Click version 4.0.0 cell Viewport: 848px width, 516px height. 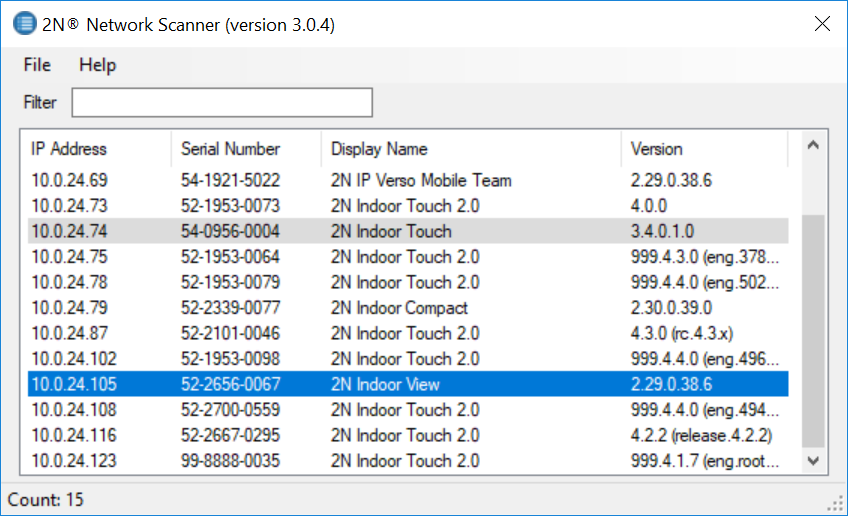pos(649,206)
